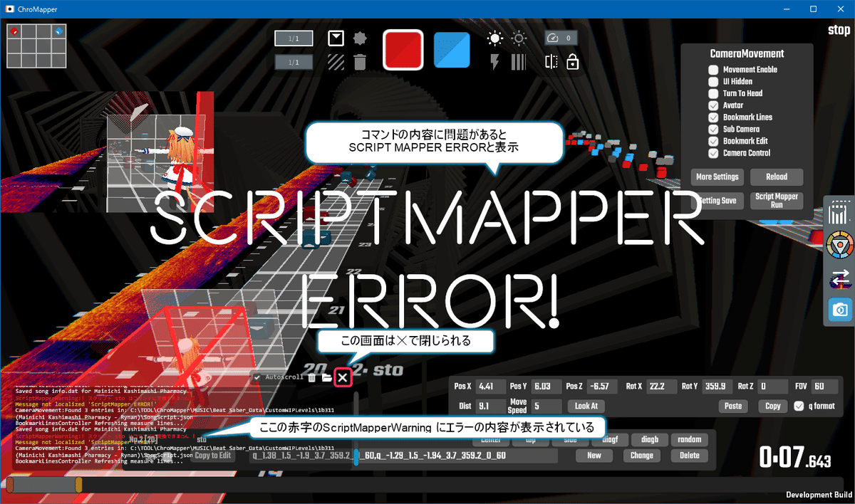Click the FOV value field
855x504 pixels.
[824, 387]
